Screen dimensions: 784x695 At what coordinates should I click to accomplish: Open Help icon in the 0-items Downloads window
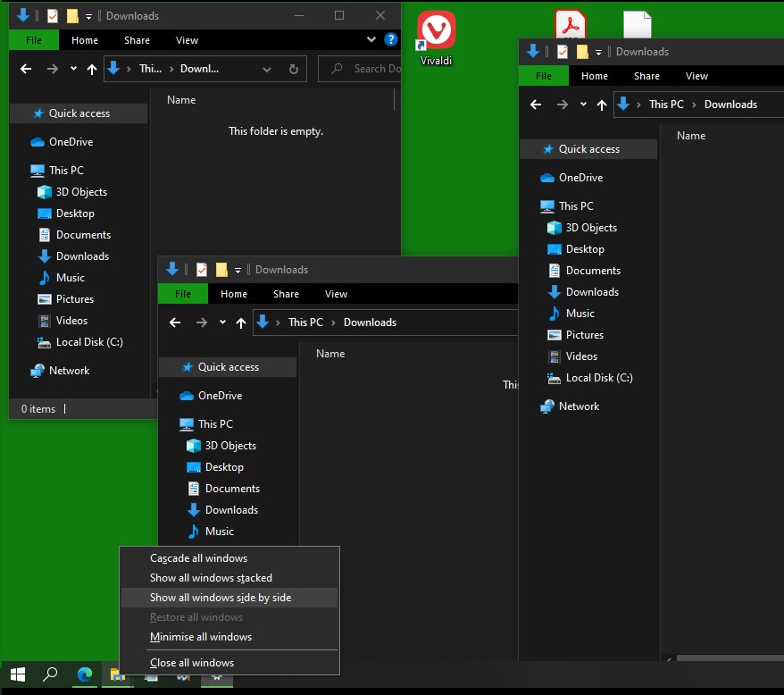click(x=391, y=39)
